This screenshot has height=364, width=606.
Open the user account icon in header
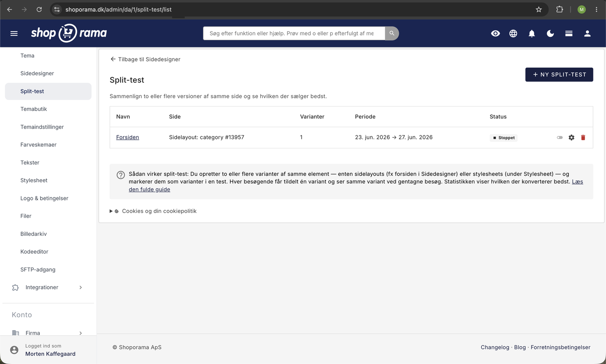tap(587, 33)
